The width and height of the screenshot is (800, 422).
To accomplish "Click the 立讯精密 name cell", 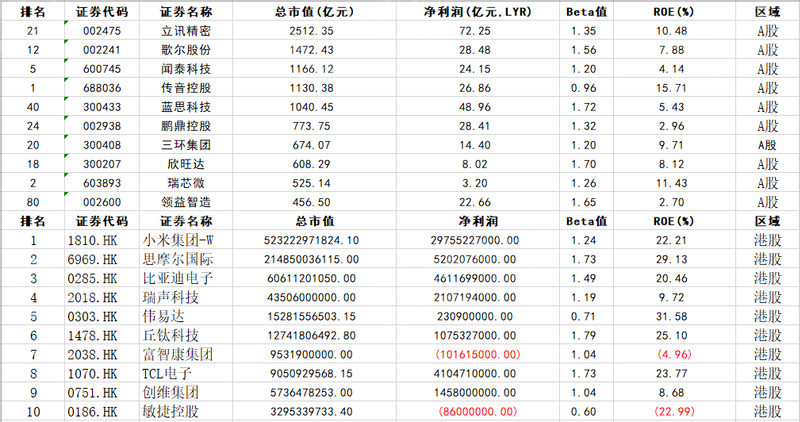I will click(x=186, y=31).
